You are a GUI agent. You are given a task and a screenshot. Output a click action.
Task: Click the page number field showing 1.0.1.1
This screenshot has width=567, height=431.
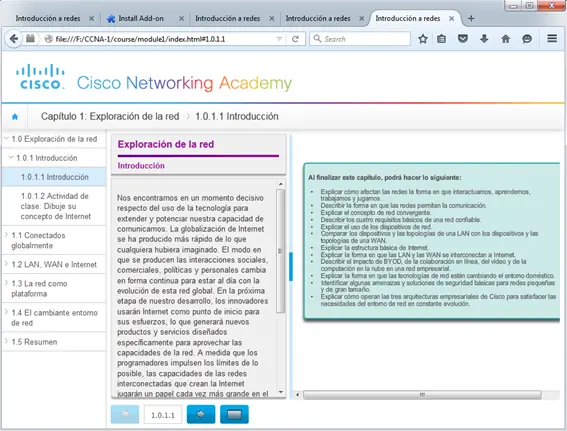point(163,415)
